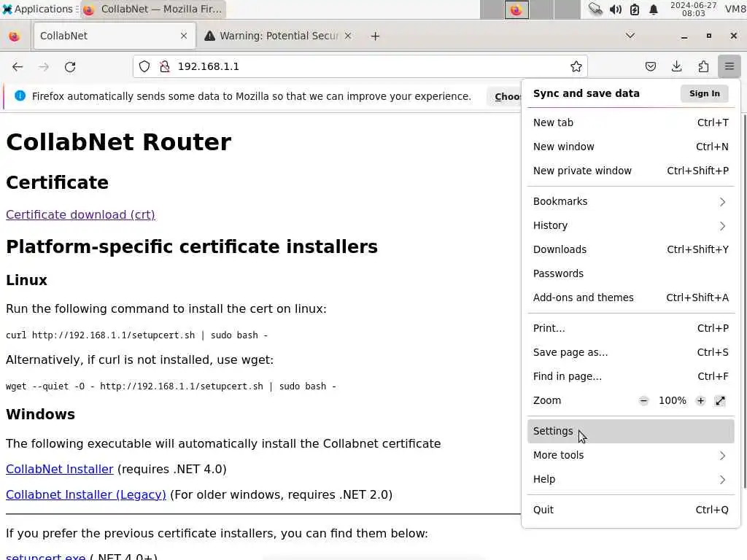Image resolution: width=747 pixels, height=560 pixels.
Task: Choose Find in page...
Action: tap(630, 376)
